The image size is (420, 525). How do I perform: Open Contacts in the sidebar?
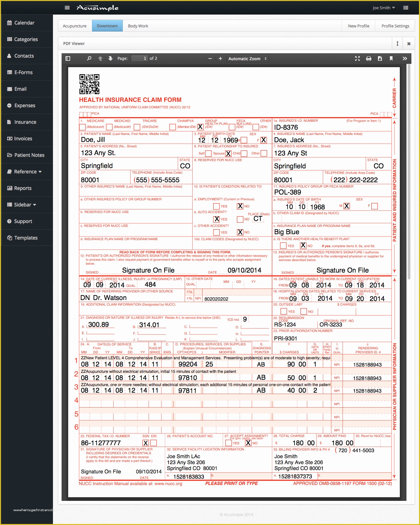[x=27, y=56]
